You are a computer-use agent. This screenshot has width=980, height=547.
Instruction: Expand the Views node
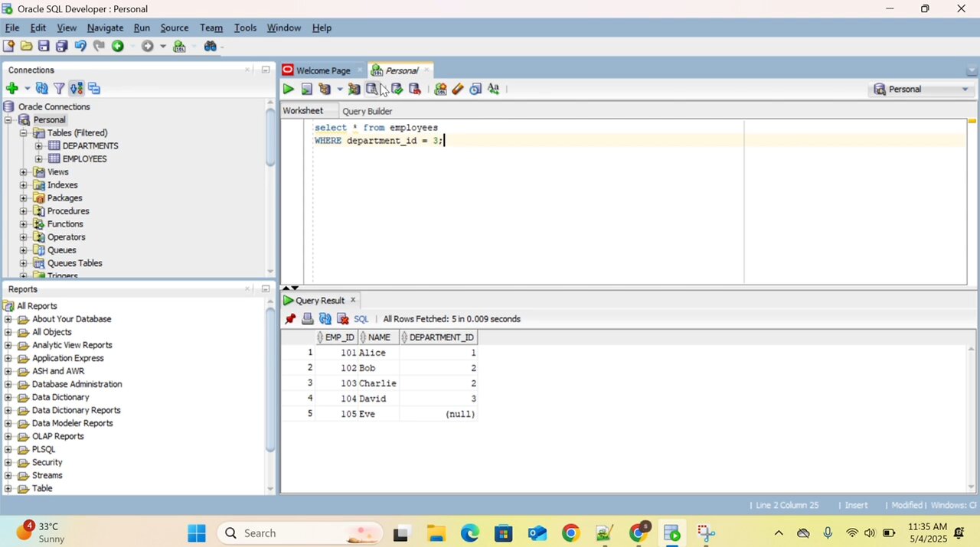[x=23, y=172]
